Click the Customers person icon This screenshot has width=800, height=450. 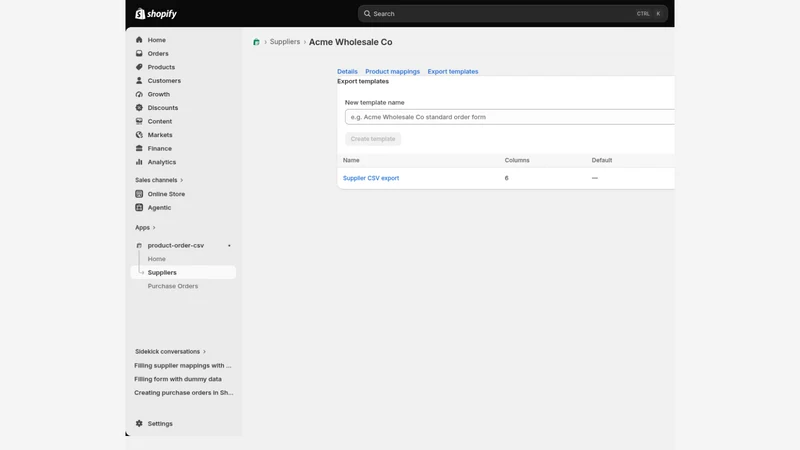click(x=139, y=81)
